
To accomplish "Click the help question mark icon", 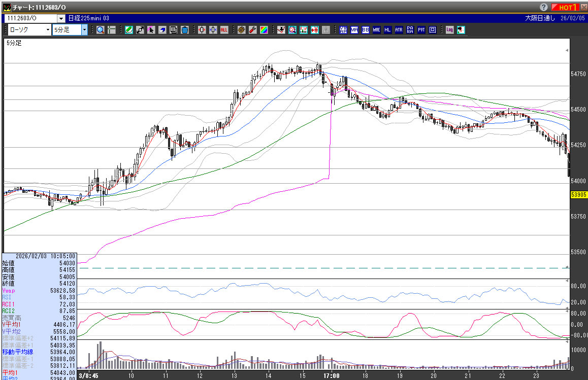I will [543, 7].
